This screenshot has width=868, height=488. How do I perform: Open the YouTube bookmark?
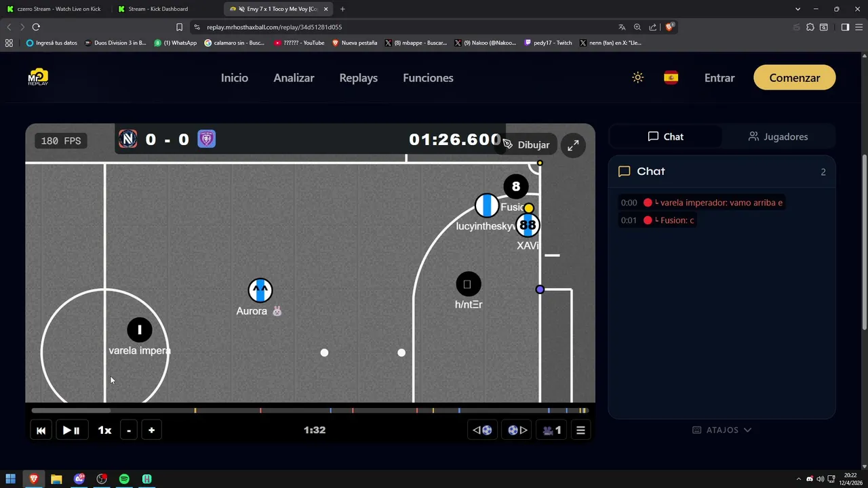pos(299,43)
